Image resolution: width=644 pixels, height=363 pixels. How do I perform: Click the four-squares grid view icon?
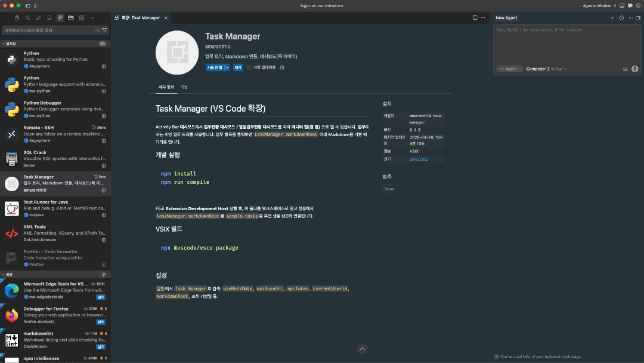82,18
